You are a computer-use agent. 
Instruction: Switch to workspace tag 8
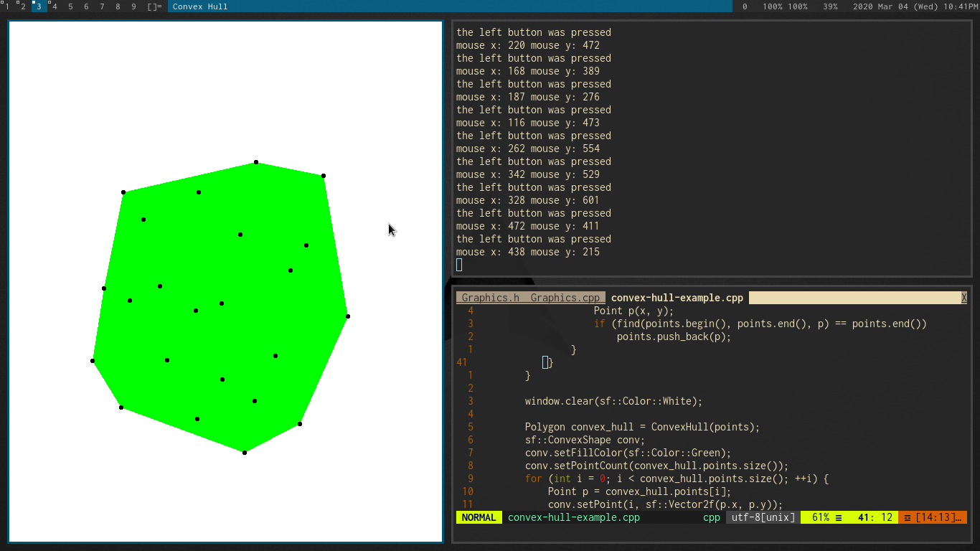(x=118, y=6)
